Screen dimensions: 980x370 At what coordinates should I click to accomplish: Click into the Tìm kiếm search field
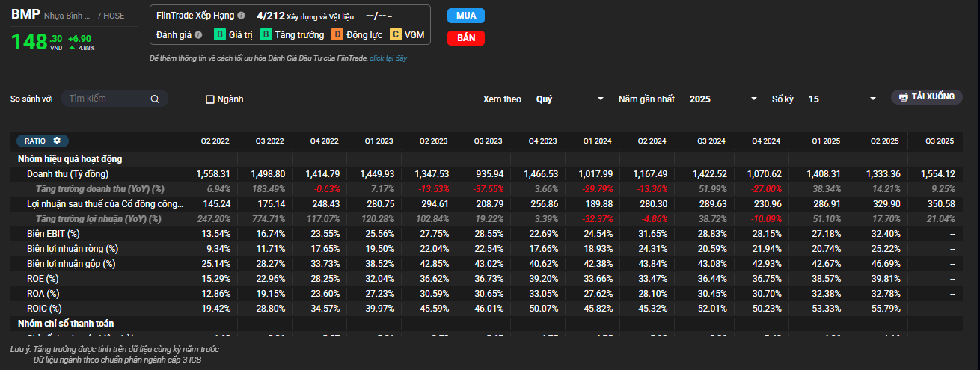coord(106,99)
